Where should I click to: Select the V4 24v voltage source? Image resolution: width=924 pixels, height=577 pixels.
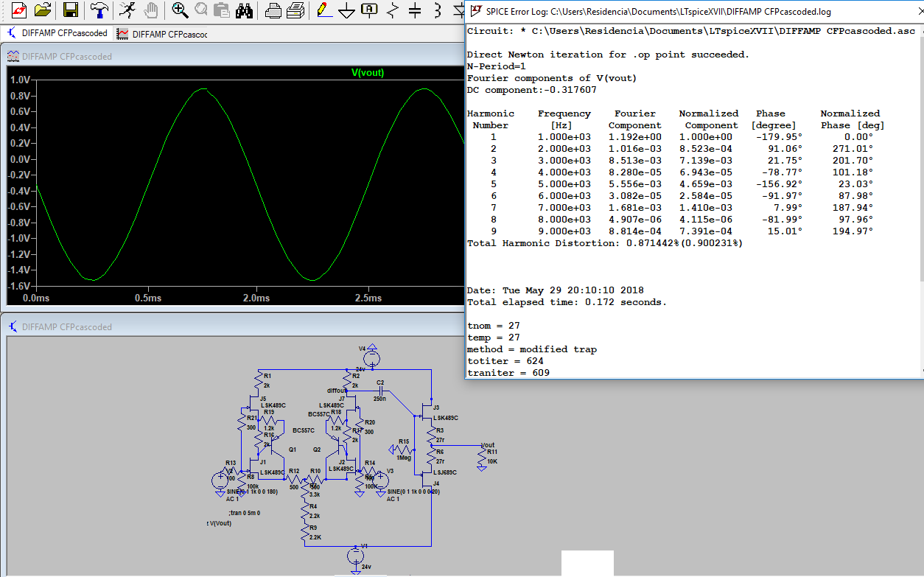pyautogui.click(x=372, y=357)
